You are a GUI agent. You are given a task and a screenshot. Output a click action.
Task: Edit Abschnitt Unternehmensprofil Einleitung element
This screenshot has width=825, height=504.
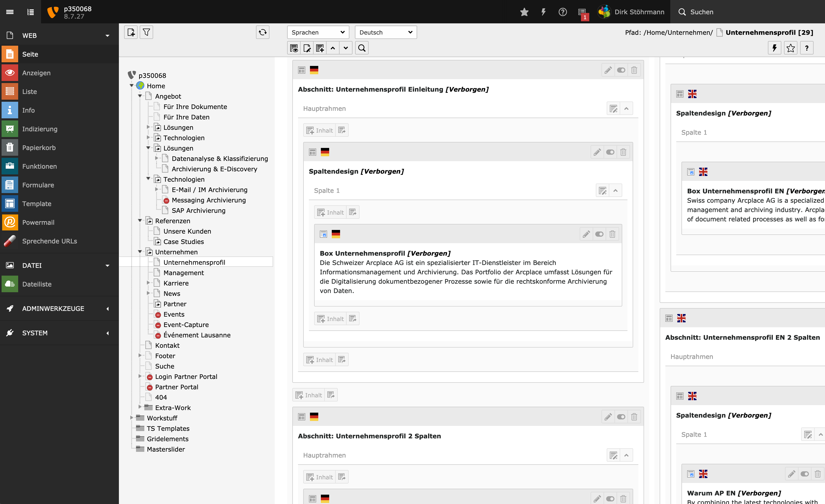coord(608,70)
